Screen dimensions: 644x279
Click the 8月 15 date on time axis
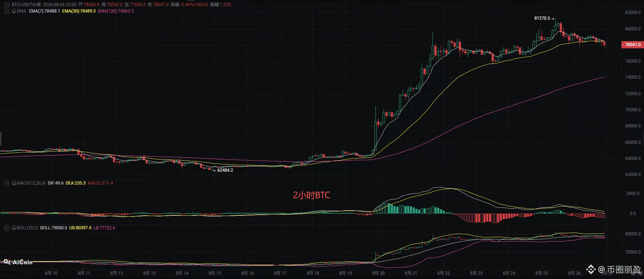(215, 273)
